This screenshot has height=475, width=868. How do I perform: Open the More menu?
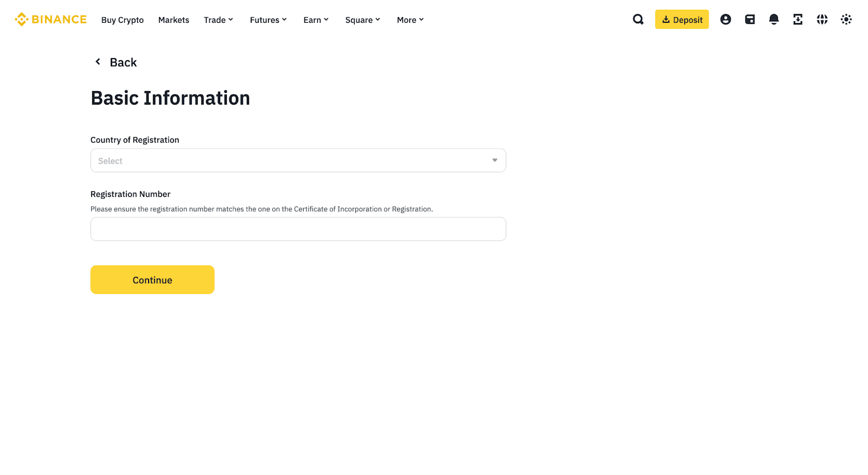pos(410,20)
